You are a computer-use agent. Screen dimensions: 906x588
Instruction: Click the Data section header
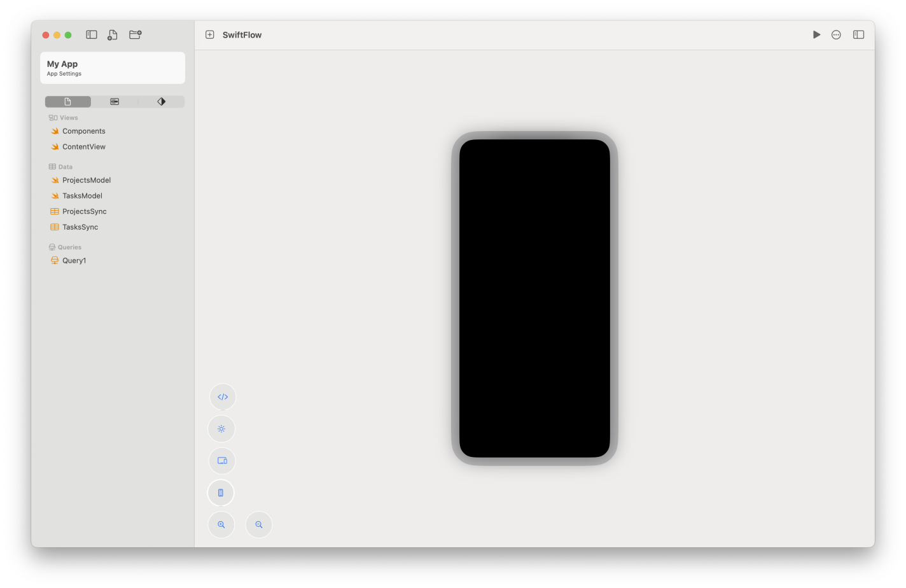(60, 167)
